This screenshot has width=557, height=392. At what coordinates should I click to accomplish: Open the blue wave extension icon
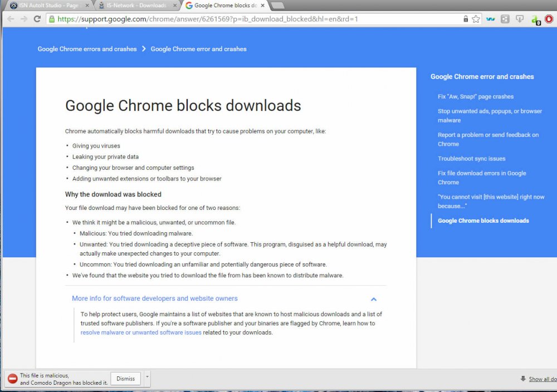491,19
